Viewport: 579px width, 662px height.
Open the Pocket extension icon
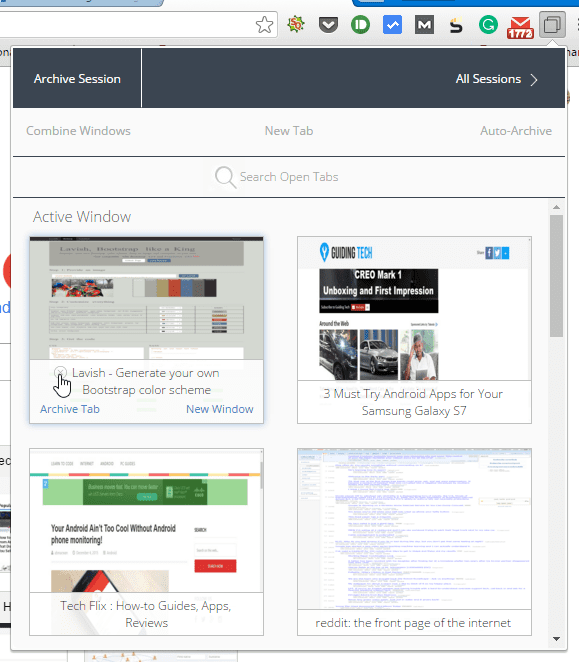[328, 25]
